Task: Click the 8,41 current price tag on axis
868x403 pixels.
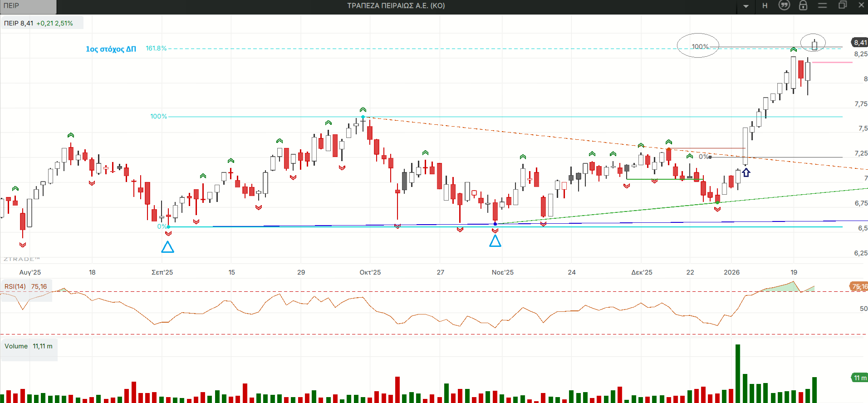Action: [x=860, y=43]
